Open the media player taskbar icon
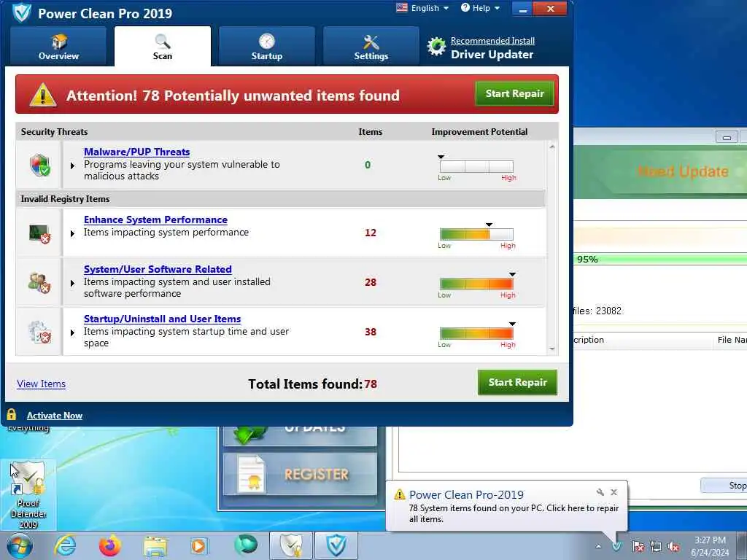This screenshot has width=747, height=560. click(198, 545)
